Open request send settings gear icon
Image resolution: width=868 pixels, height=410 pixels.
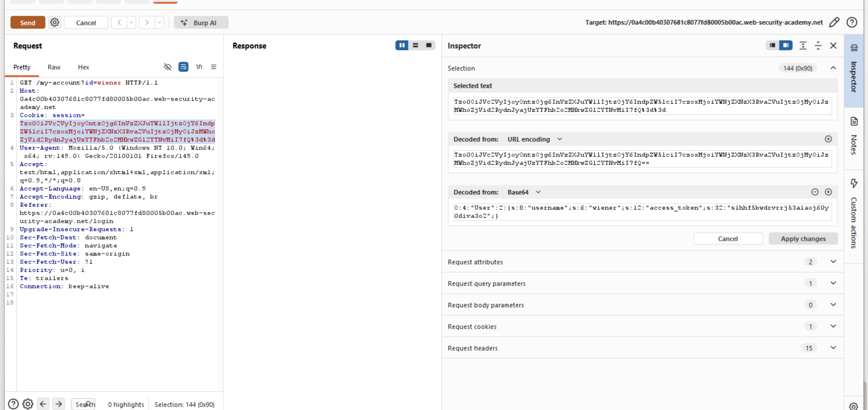pyautogui.click(x=55, y=22)
